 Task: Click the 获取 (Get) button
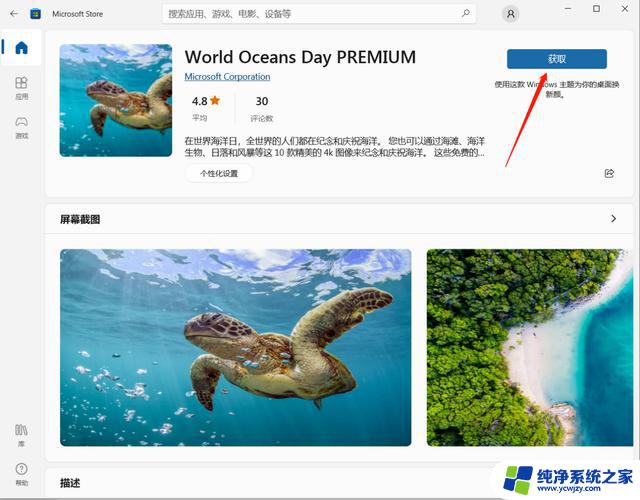(557, 59)
